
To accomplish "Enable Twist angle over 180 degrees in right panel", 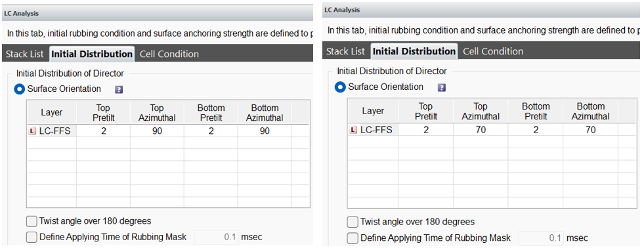I will coord(352,222).
